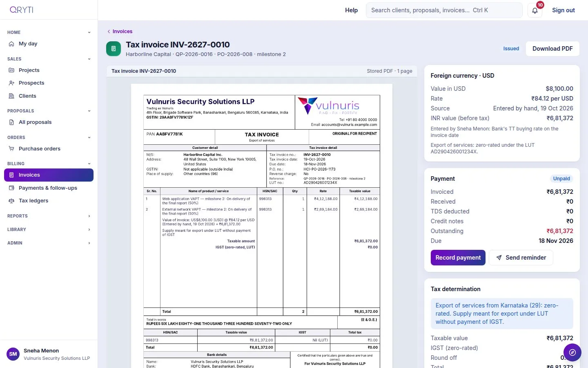Click the stored PDF invoice preview page
This screenshot has width=588, height=368.
[262, 226]
